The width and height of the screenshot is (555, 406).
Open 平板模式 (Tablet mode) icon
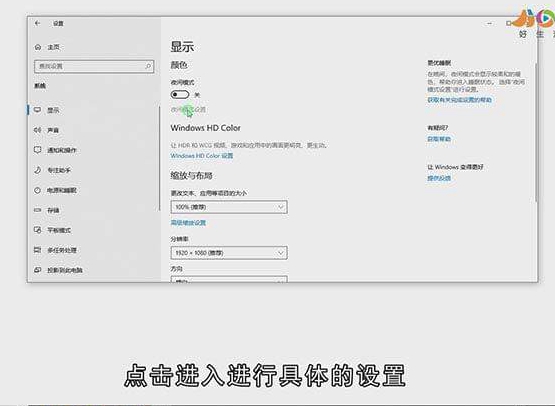coord(38,230)
